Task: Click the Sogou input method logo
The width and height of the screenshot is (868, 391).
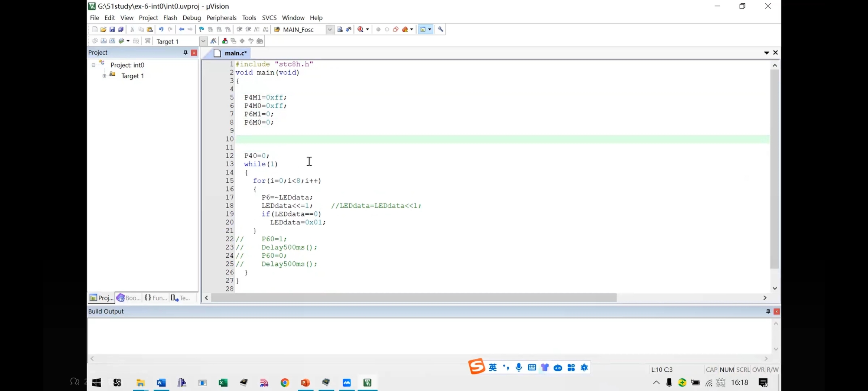Action: (x=477, y=366)
